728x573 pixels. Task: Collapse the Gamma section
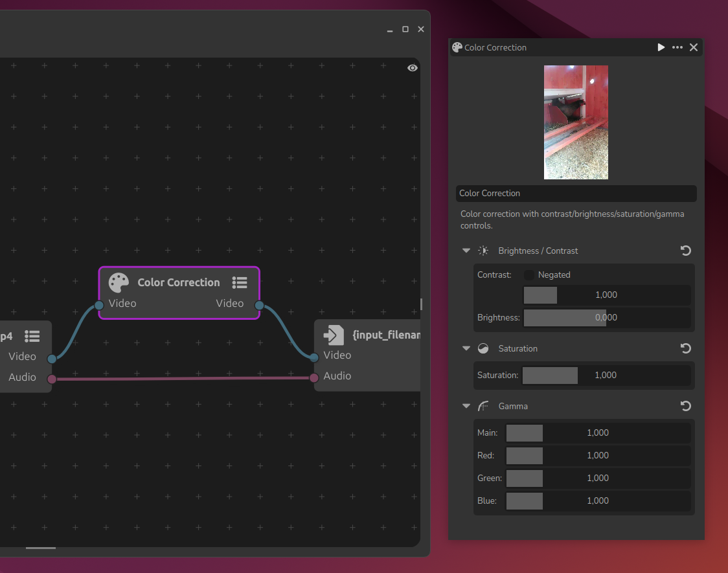(466, 406)
